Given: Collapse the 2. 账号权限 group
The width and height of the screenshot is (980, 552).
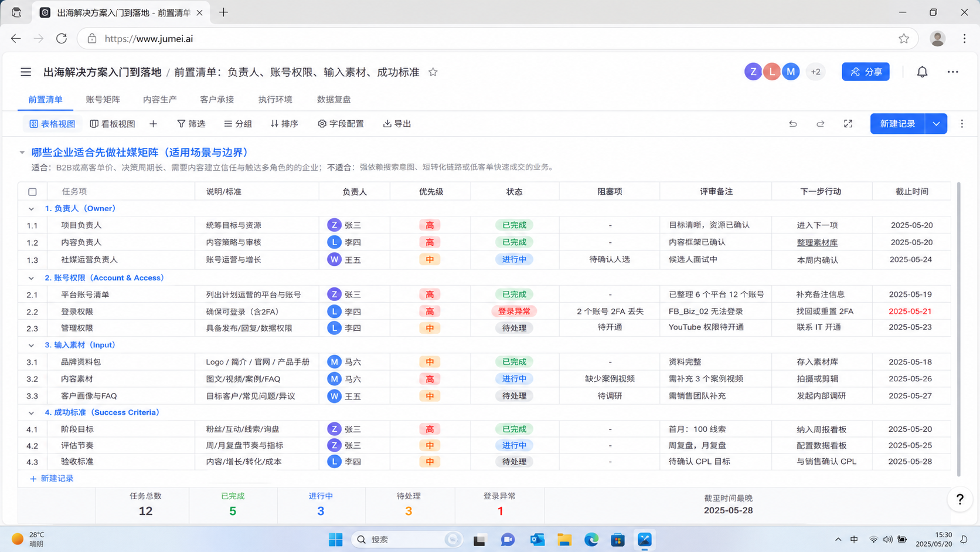Looking at the screenshot, I should [31, 278].
